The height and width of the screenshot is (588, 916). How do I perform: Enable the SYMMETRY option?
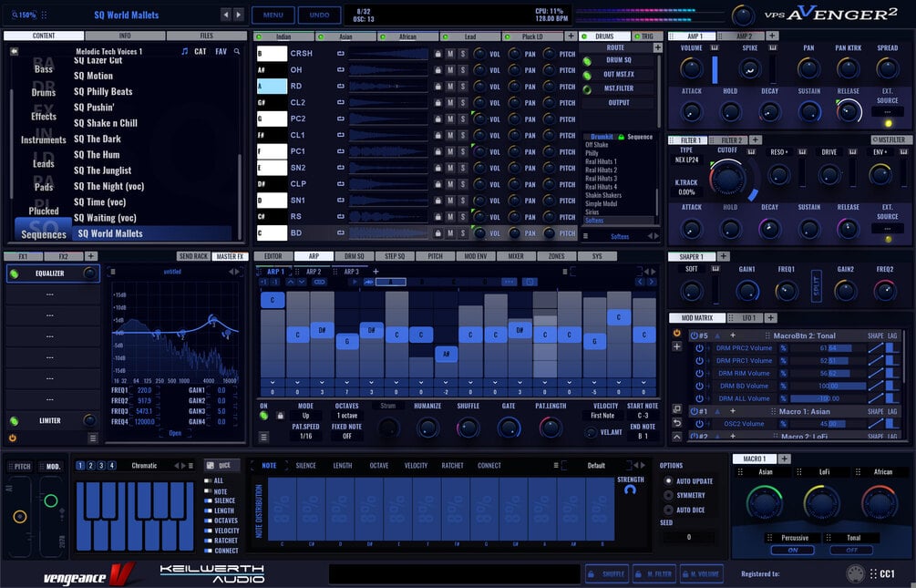point(668,495)
